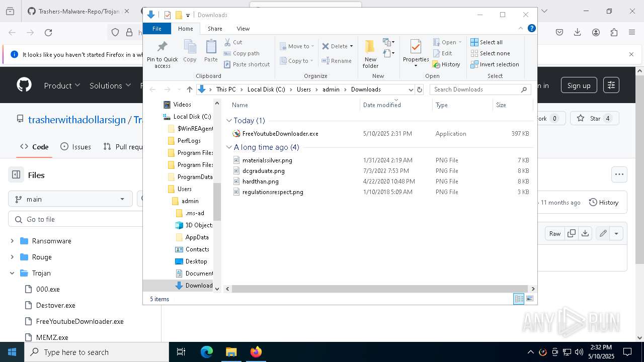Click Pin to Quick access icon
The height and width of the screenshot is (362, 644).
click(x=162, y=54)
